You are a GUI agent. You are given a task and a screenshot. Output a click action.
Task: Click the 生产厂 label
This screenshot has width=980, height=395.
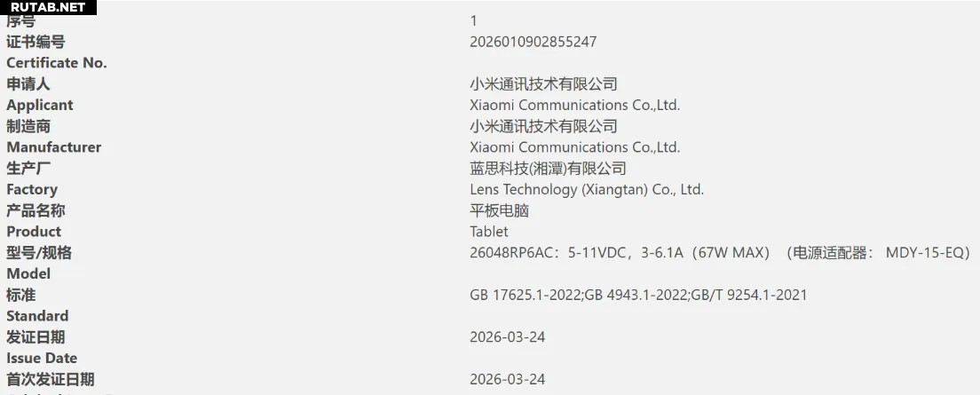pos(28,169)
